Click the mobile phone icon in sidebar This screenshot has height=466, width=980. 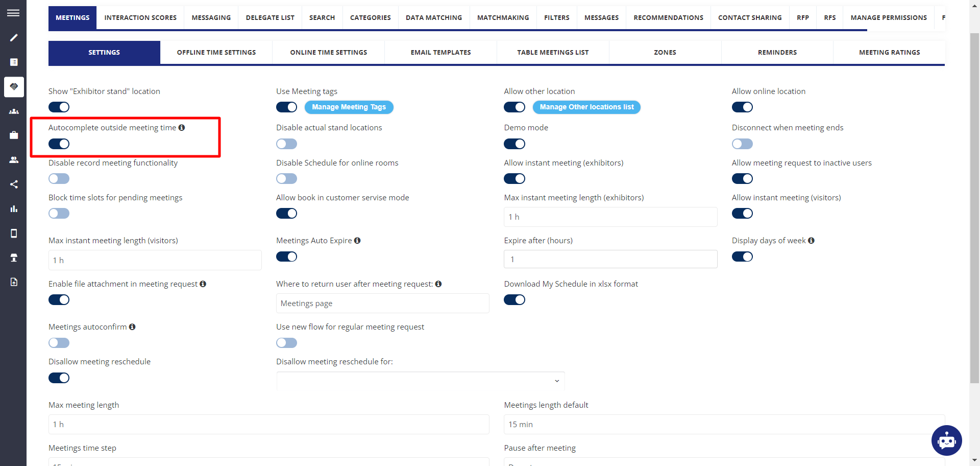point(14,234)
